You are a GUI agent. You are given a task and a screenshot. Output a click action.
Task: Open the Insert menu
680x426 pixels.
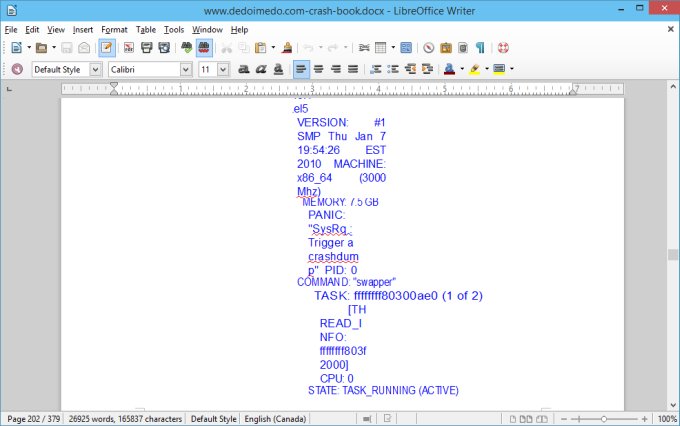click(x=83, y=29)
